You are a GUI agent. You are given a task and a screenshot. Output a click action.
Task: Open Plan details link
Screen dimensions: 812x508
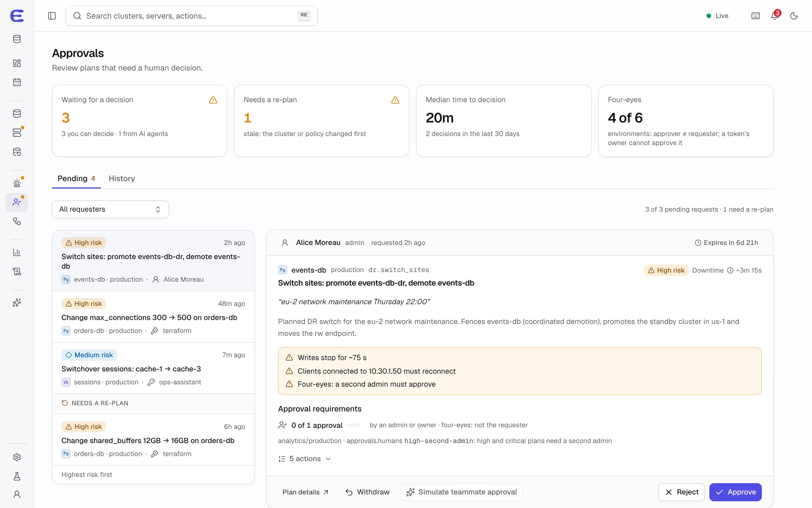tap(305, 492)
